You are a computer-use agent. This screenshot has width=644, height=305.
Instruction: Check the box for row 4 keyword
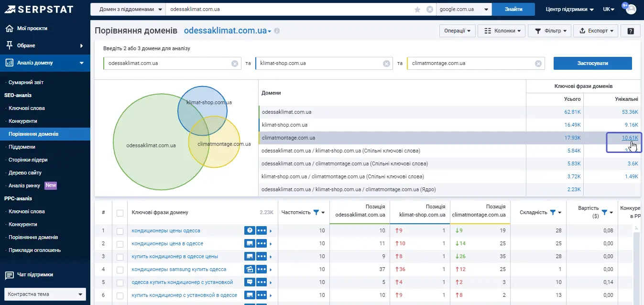(120, 270)
